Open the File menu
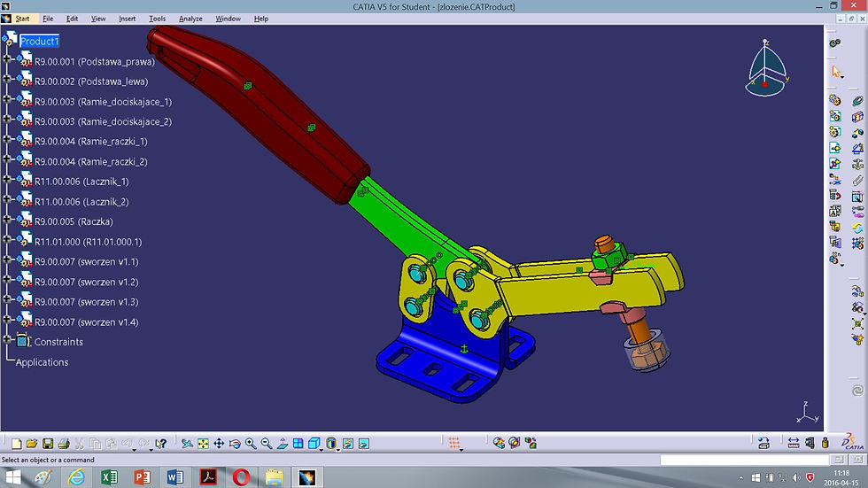 coord(48,19)
